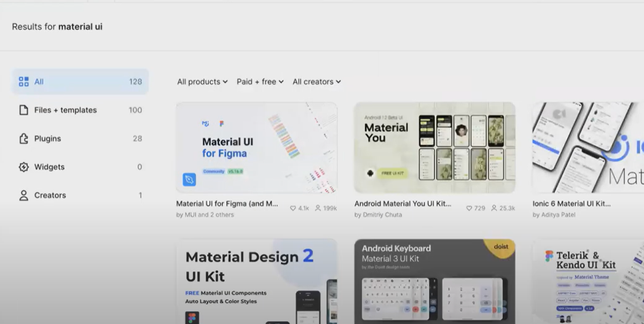Screen dimensions: 644x324
Task: Click the Files + templates page icon
Action: point(24,110)
